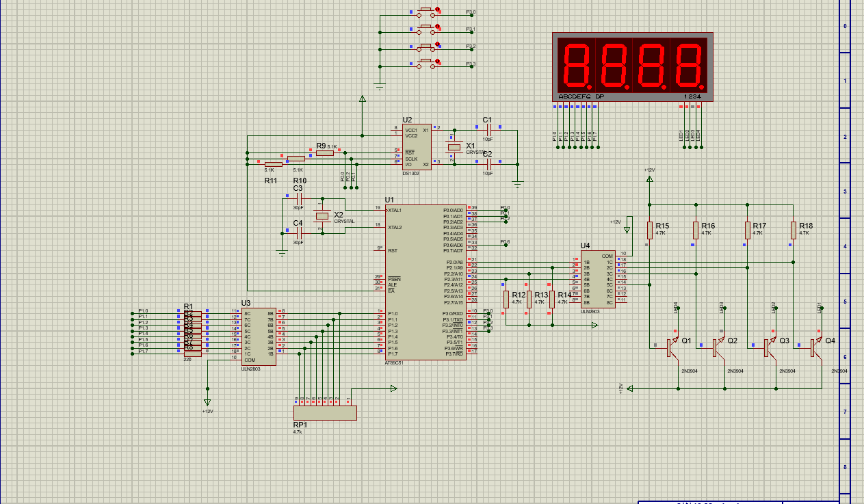Pick capacitor C4 (30pF)
Image resolution: width=864 pixels, height=504 pixels.
click(298, 233)
